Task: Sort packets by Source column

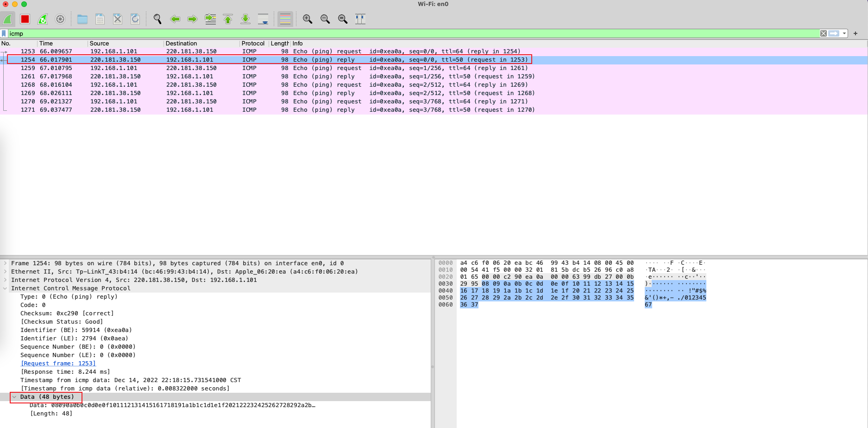Action: coord(126,43)
